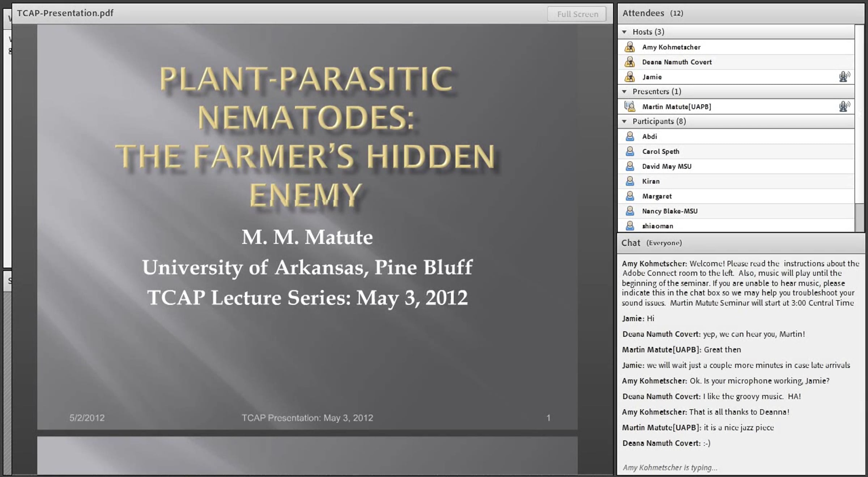Collapse the Hosts (3) group

pyautogui.click(x=624, y=32)
